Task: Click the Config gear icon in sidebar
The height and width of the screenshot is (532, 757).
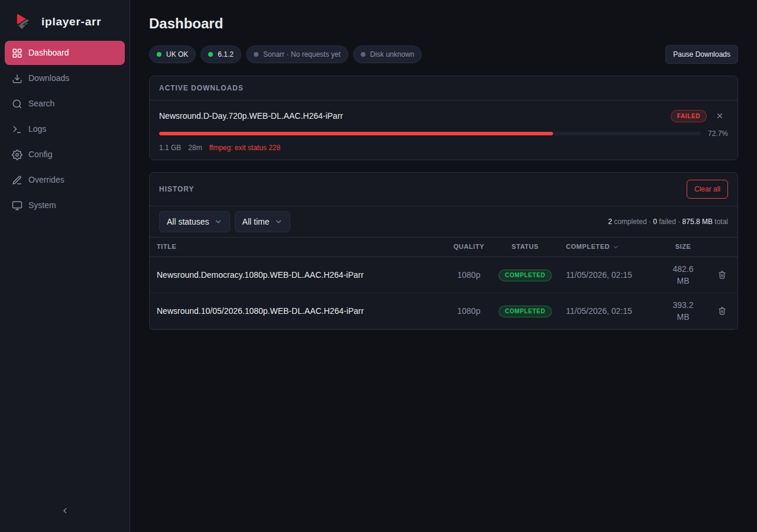Action: point(17,155)
